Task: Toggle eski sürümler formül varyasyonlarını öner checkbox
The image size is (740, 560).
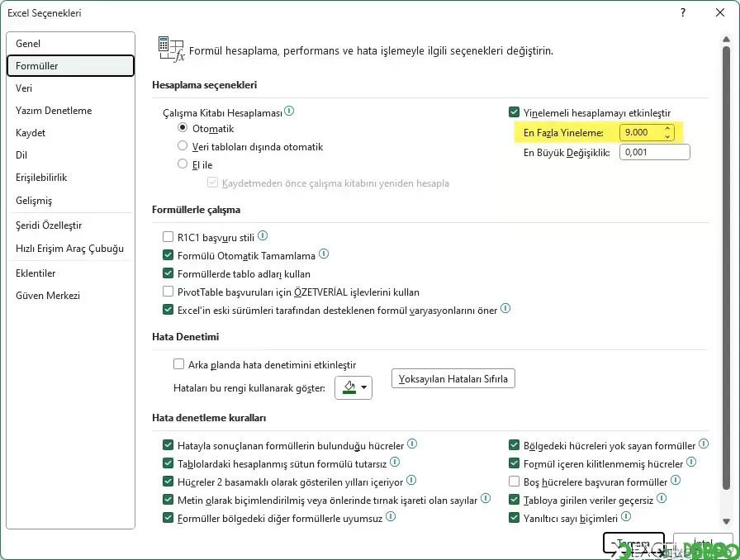Action: coord(168,310)
